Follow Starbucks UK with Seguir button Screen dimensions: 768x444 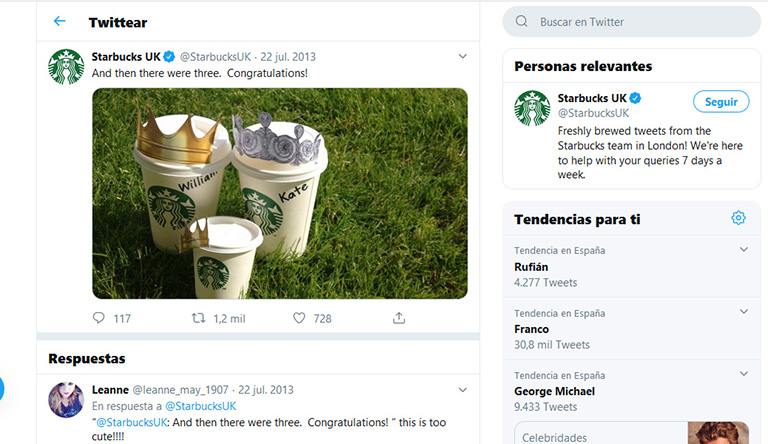[x=720, y=102]
